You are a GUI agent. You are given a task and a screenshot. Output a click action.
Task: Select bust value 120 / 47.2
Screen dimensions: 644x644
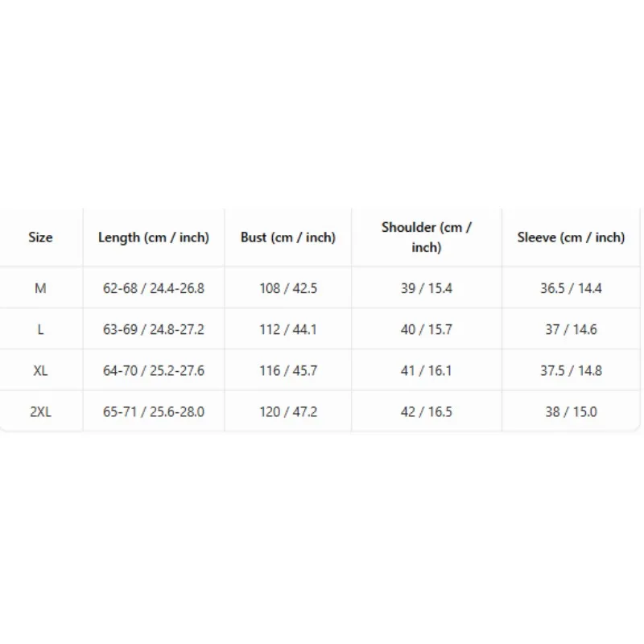288,411
